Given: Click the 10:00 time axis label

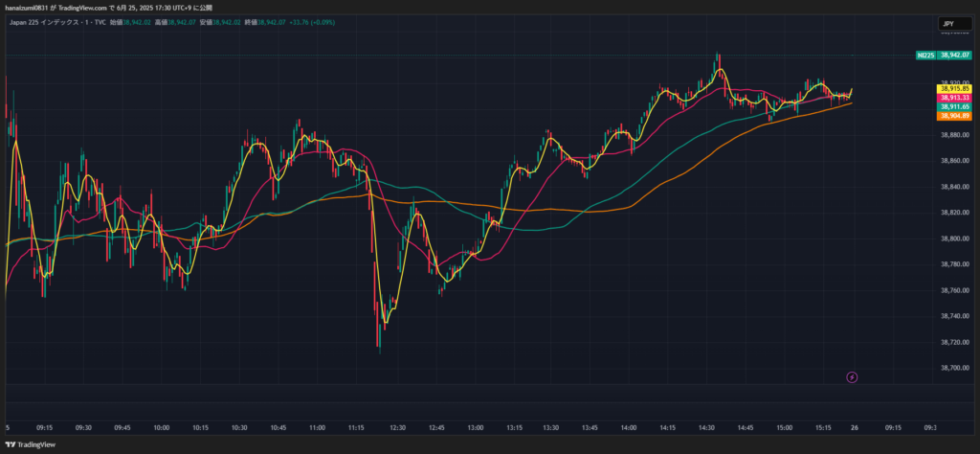Looking at the screenshot, I should coord(161,428).
